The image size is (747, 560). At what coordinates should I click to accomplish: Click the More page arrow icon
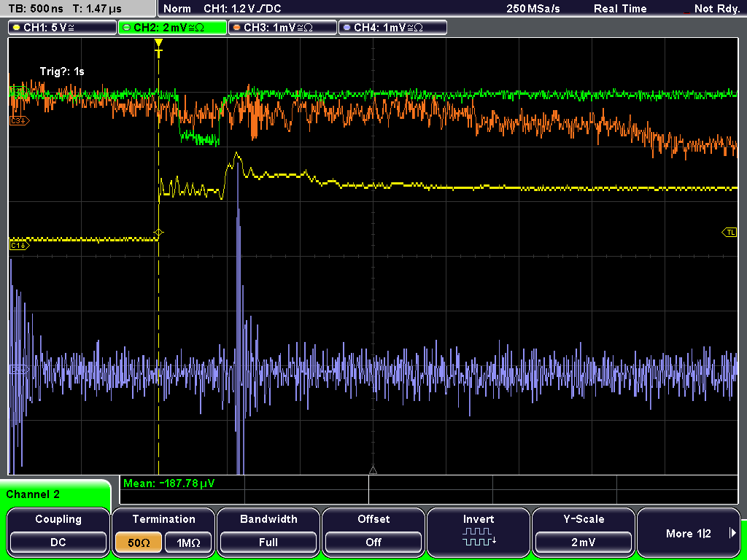(732, 533)
